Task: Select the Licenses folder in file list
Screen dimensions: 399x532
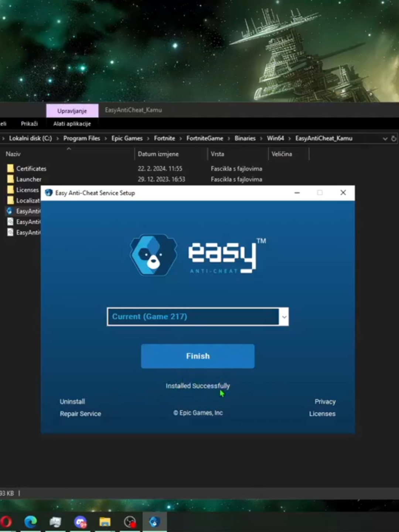Action: [x=27, y=190]
